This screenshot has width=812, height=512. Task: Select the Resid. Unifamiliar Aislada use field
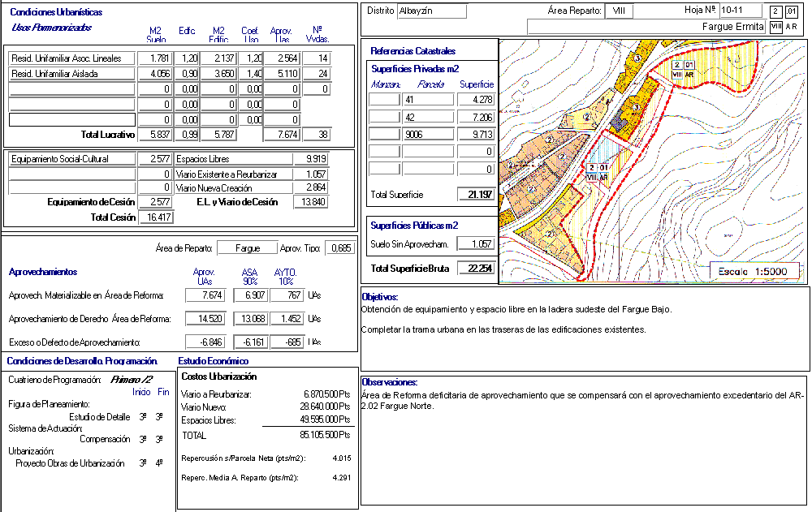[x=72, y=74]
